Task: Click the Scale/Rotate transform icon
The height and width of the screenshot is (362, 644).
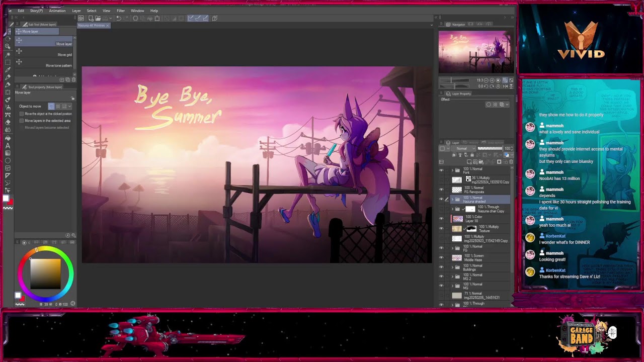Action: [157, 18]
